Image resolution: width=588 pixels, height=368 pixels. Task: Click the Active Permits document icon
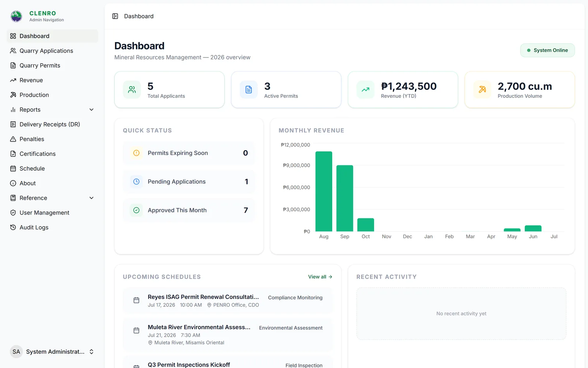pos(249,89)
